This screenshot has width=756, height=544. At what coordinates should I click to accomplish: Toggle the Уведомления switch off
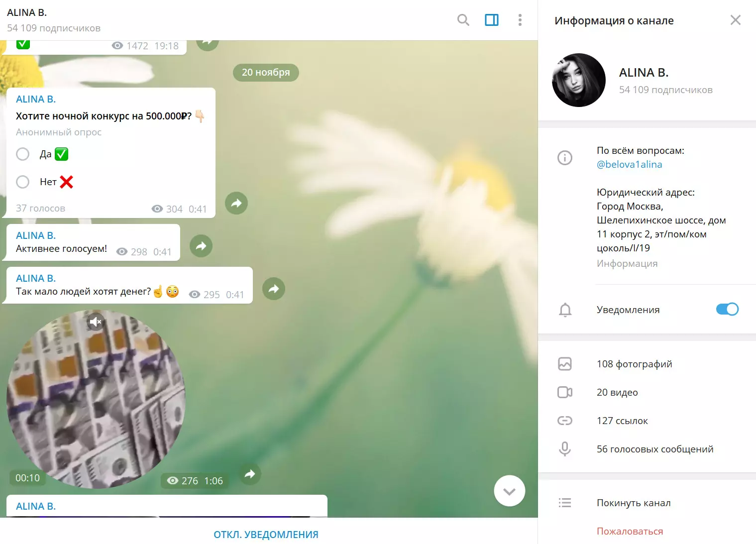(x=727, y=309)
